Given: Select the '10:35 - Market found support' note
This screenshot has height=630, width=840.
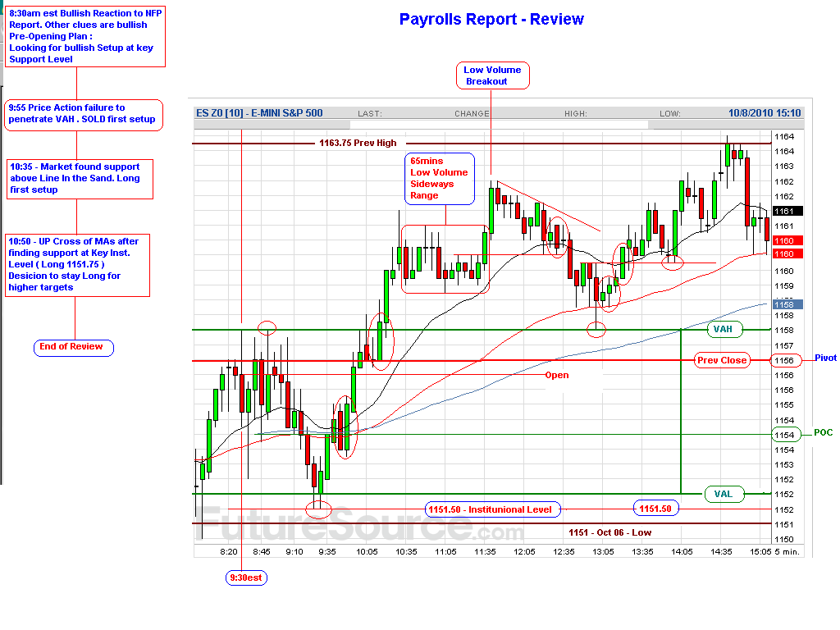Looking at the screenshot, I should [x=80, y=178].
